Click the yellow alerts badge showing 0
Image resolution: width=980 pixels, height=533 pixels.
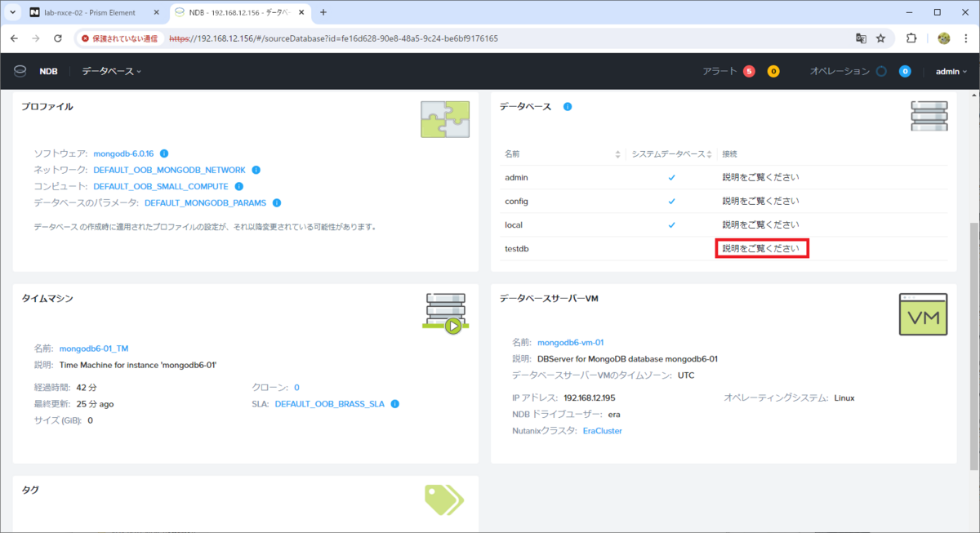coord(773,71)
